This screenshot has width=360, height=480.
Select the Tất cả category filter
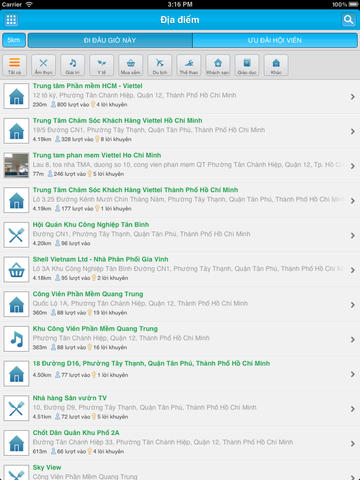pyautogui.click(x=14, y=65)
